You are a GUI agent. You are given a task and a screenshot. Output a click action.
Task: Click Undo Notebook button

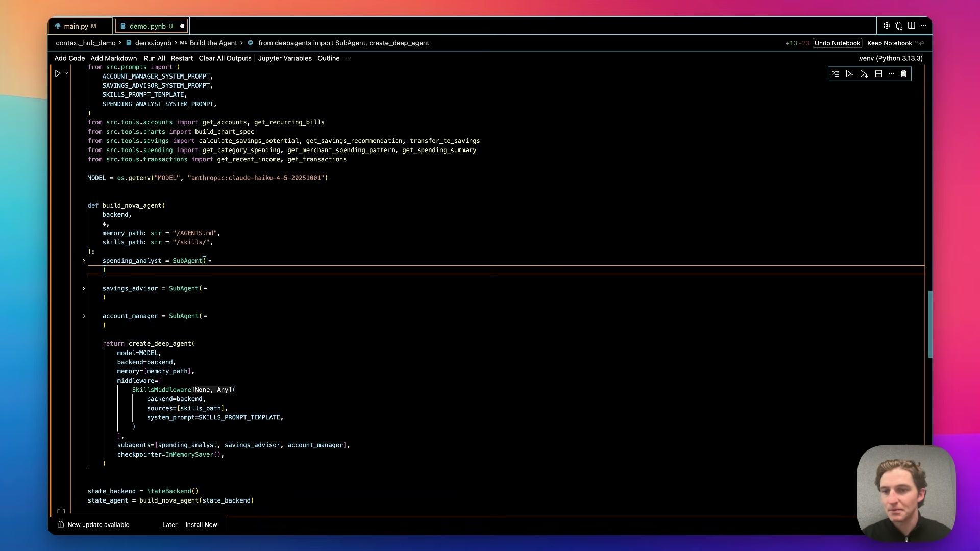tap(837, 43)
